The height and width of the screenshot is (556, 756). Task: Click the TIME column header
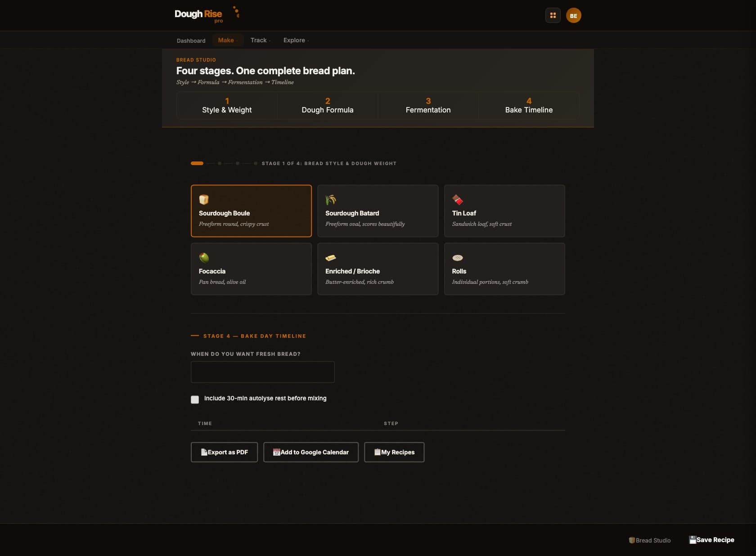[x=205, y=423]
